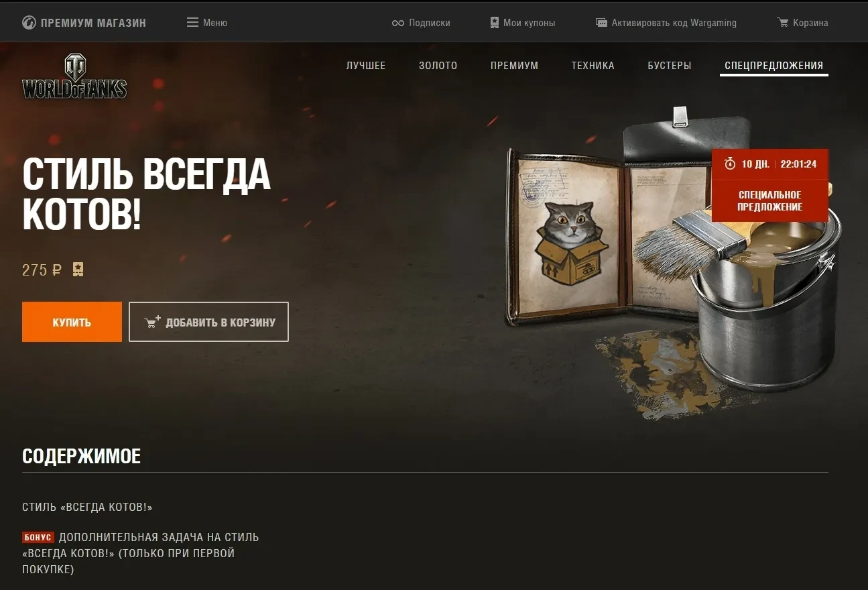Click the stopwatch icon in offer timer

click(730, 164)
